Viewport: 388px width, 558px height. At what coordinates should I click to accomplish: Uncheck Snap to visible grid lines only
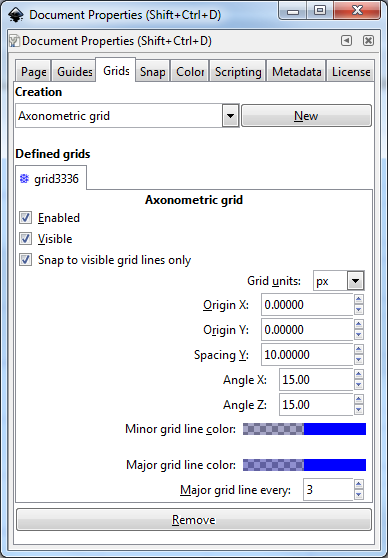(x=25, y=259)
